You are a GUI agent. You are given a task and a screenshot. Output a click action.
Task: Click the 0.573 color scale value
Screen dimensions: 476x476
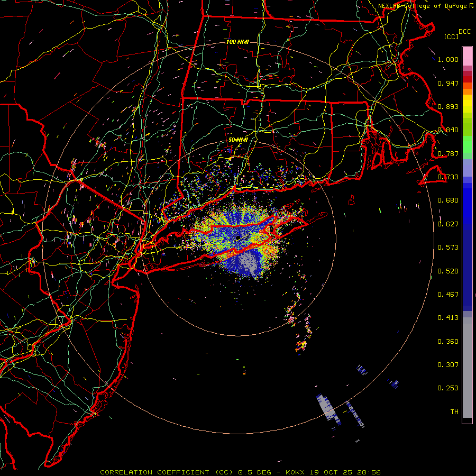point(448,248)
